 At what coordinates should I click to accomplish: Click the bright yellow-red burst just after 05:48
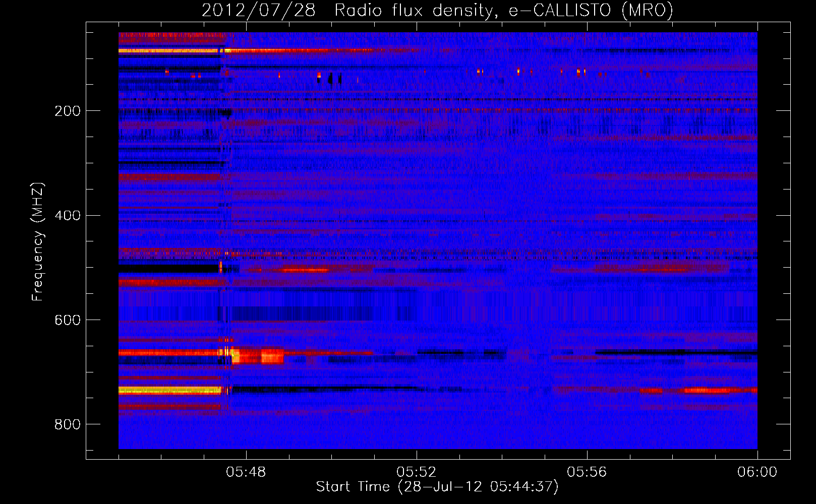click(258, 356)
